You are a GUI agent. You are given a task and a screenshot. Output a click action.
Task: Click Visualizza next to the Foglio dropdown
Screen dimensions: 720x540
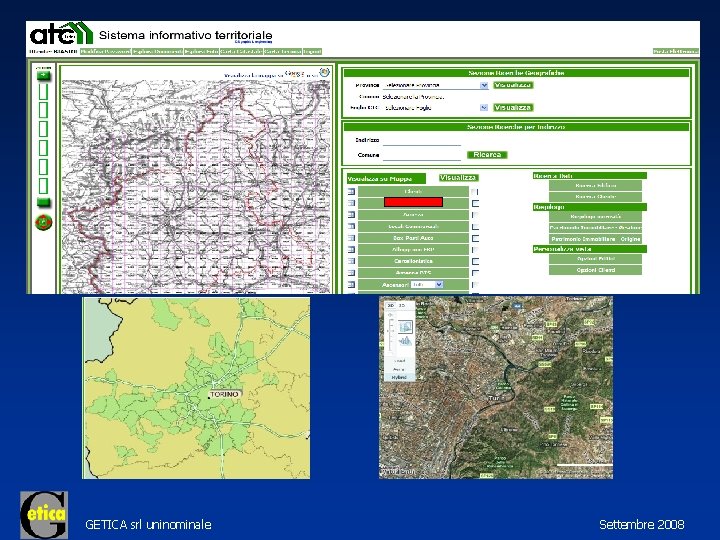pos(513,107)
